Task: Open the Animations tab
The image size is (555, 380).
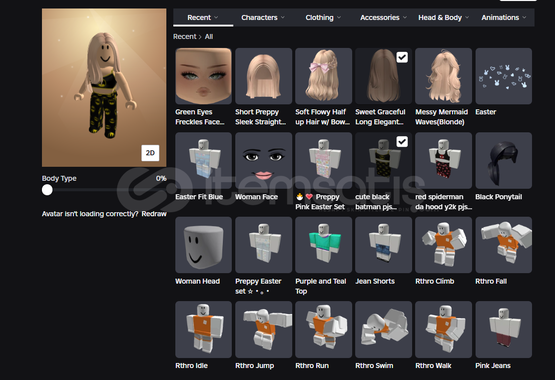Action: click(503, 17)
